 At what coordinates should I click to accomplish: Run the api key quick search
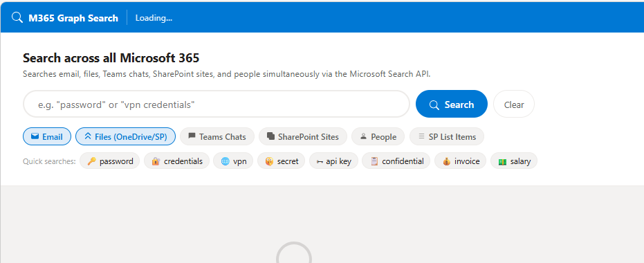333,161
